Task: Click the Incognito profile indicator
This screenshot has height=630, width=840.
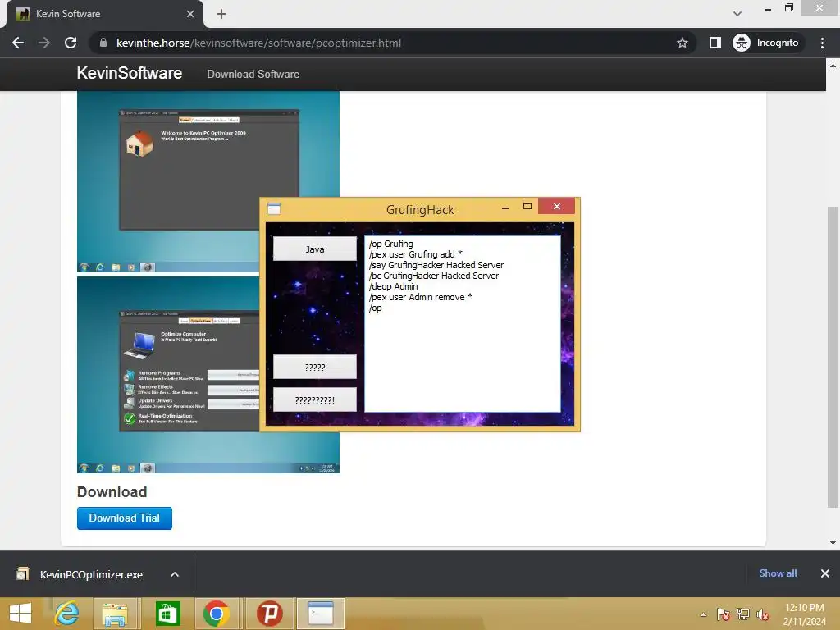Action: pos(766,43)
